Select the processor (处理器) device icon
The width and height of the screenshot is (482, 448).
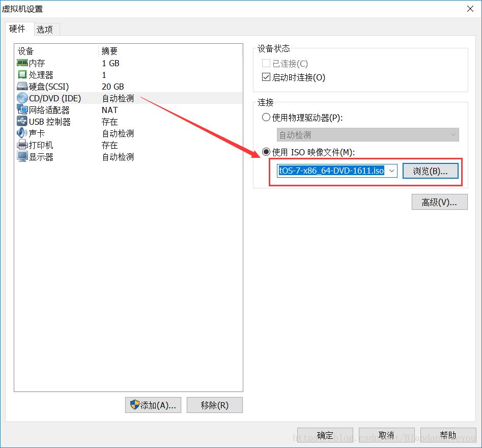click(x=22, y=74)
